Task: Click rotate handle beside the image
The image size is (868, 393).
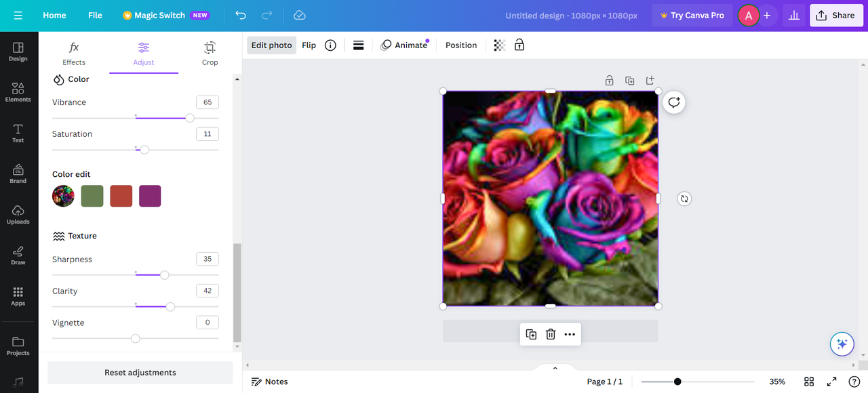Action: click(684, 199)
